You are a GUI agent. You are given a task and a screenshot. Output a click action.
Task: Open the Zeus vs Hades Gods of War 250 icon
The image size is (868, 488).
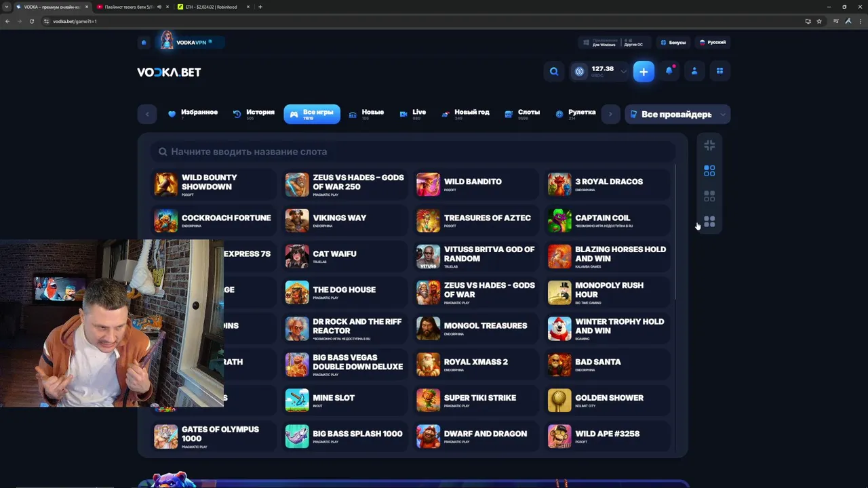point(297,184)
